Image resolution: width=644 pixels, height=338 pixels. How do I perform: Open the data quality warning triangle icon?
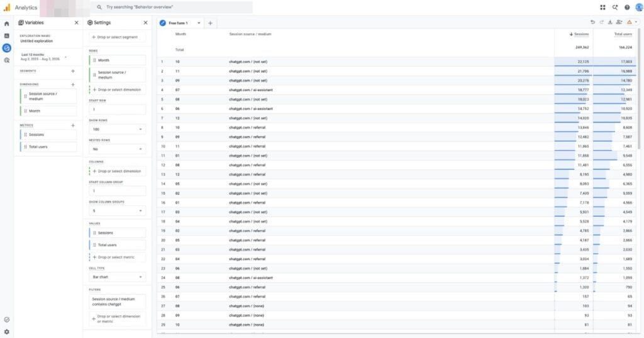click(629, 22)
